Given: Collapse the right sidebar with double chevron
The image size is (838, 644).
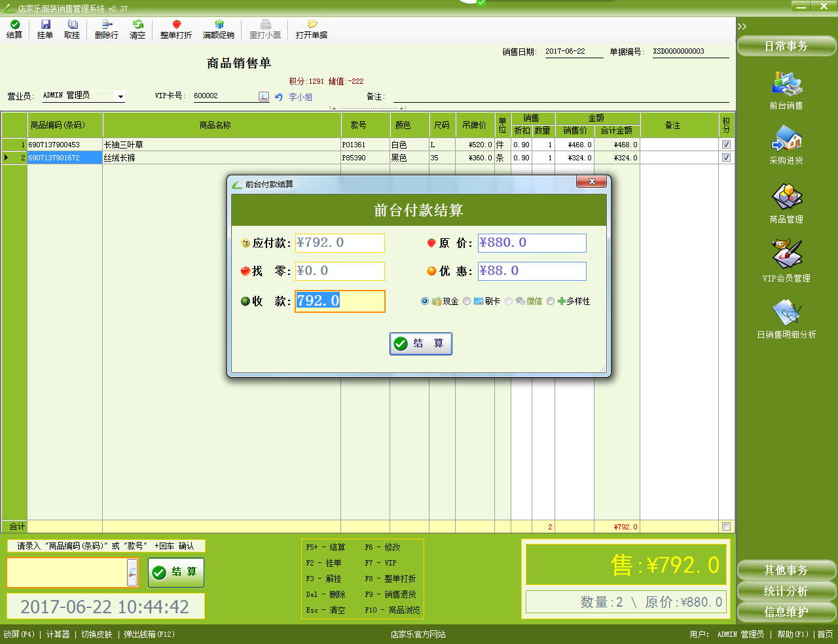Looking at the screenshot, I should 742,27.
